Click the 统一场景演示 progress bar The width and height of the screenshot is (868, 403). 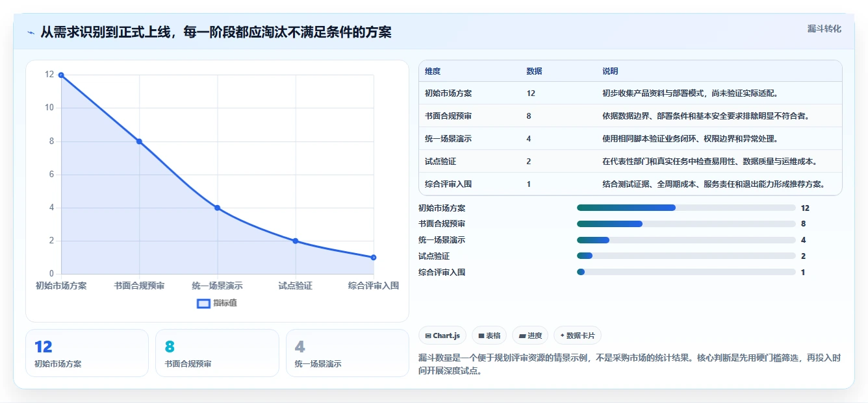click(686, 240)
